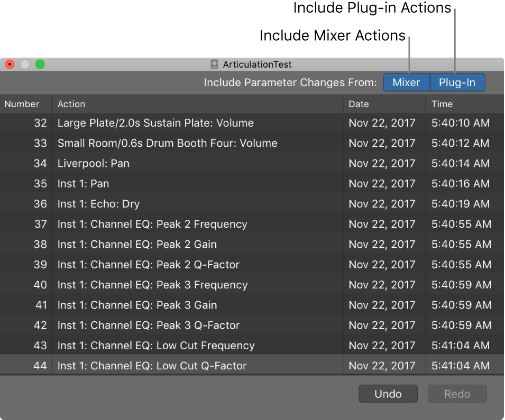Select the 'Inst 1: Pan' action

click(x=252, y=184)
